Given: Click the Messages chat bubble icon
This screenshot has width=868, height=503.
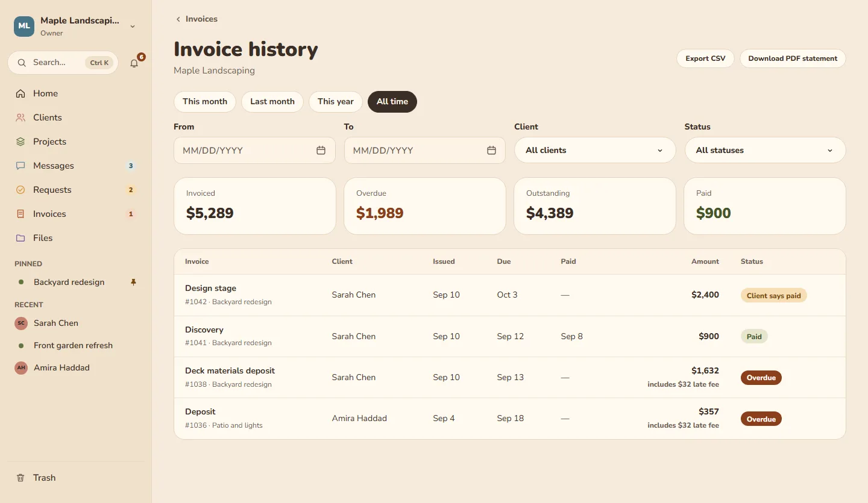Looking at the screenshot, I should pyautogui.click(x=20, y=166).
